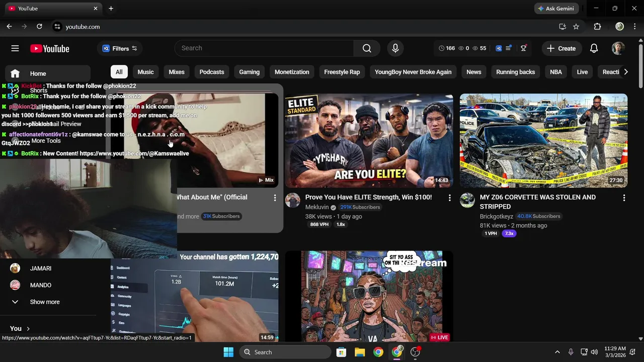The height and width of the screenshot is (362, 644).
Task: Select YoungBoy Never Broke Again chip
Action: pyautogui.click(x=413, y=72)
